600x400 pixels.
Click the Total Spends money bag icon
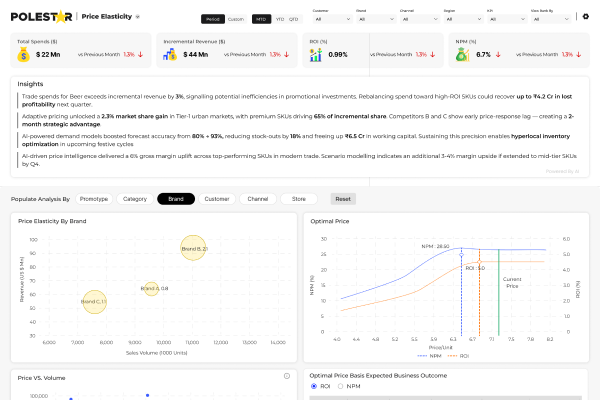(27, 55)
